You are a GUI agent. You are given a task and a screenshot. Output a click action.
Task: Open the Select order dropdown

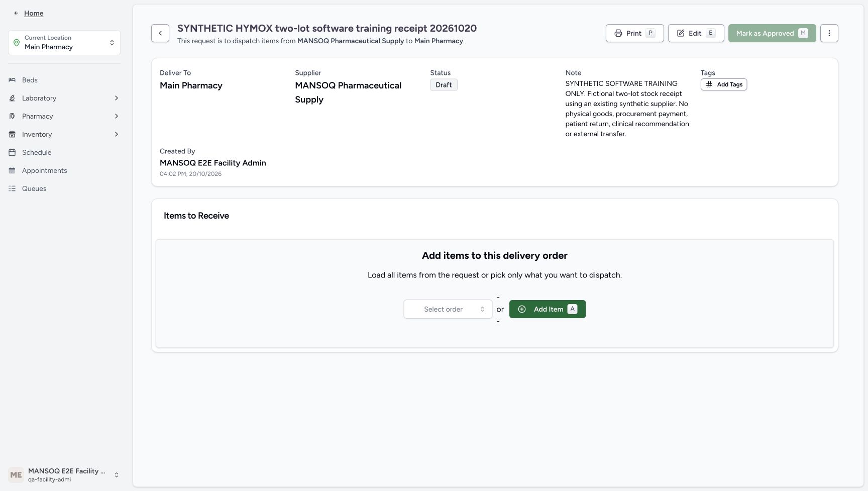(448, 309)
